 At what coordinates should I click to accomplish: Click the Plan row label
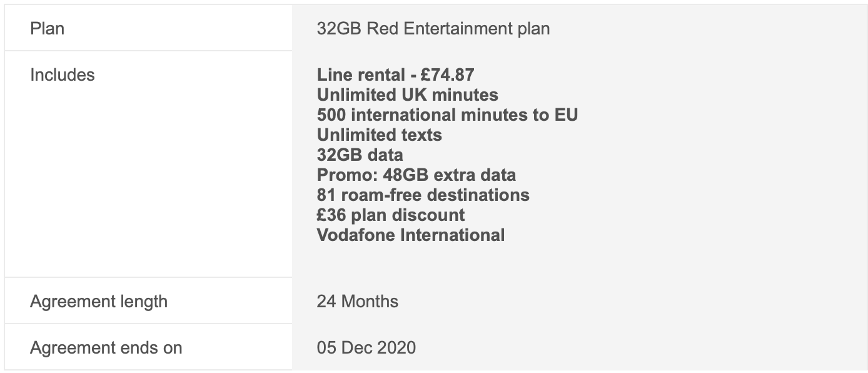coord(47,28)
